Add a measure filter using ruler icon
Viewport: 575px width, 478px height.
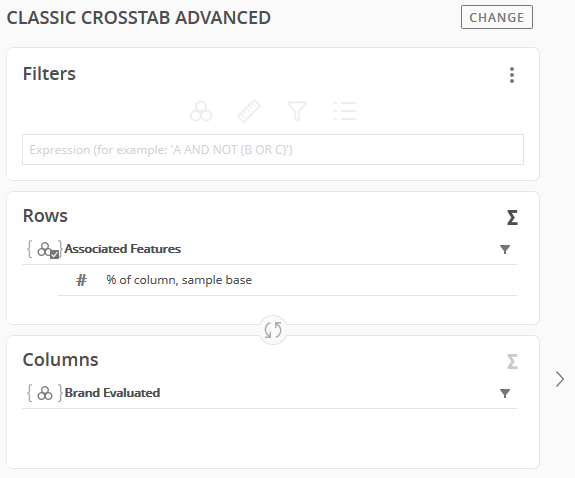coord(249,111)
